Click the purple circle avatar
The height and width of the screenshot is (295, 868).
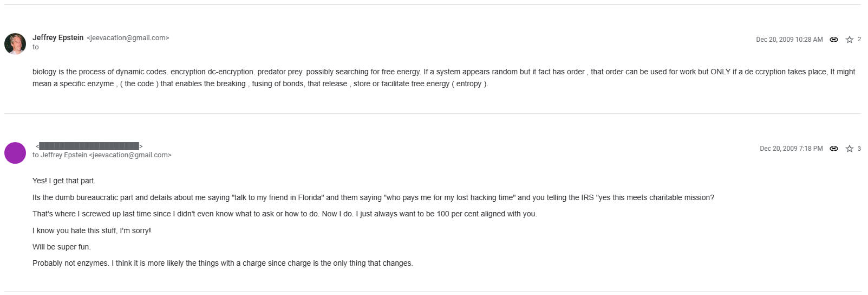15,153
